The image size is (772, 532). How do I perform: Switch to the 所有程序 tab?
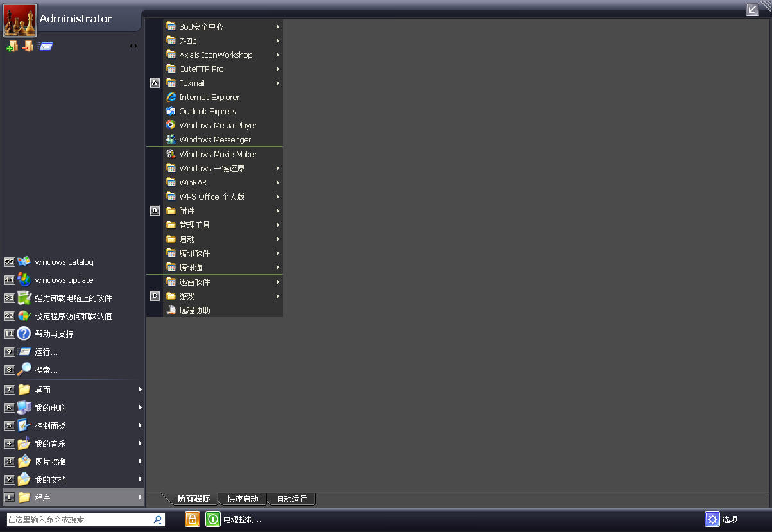tap(193, 499)
